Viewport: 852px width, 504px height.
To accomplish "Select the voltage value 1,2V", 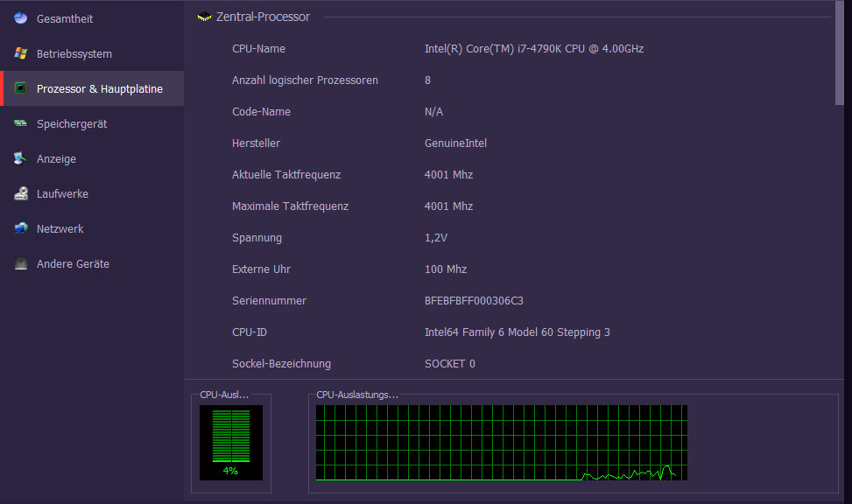I will (436, 238).
